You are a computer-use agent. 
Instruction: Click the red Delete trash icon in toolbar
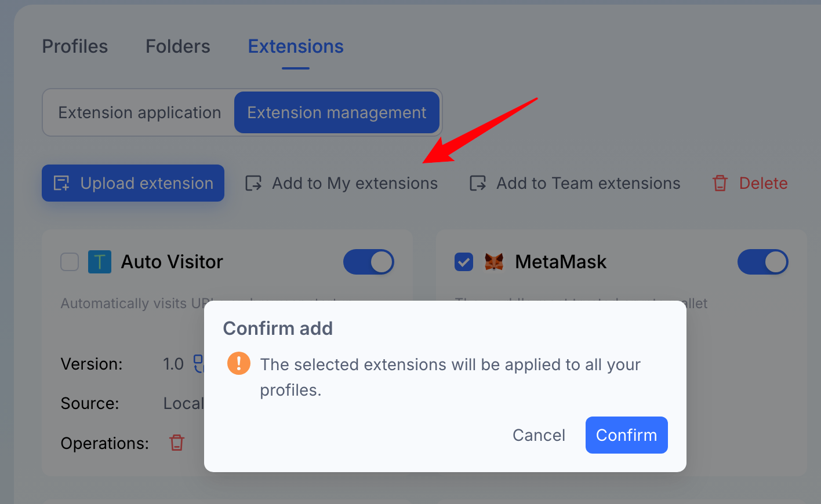[720, 183]
